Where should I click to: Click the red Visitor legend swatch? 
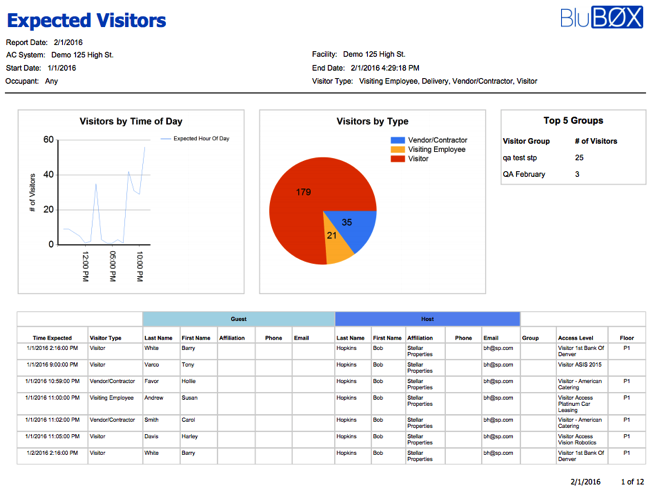(398, 159)
